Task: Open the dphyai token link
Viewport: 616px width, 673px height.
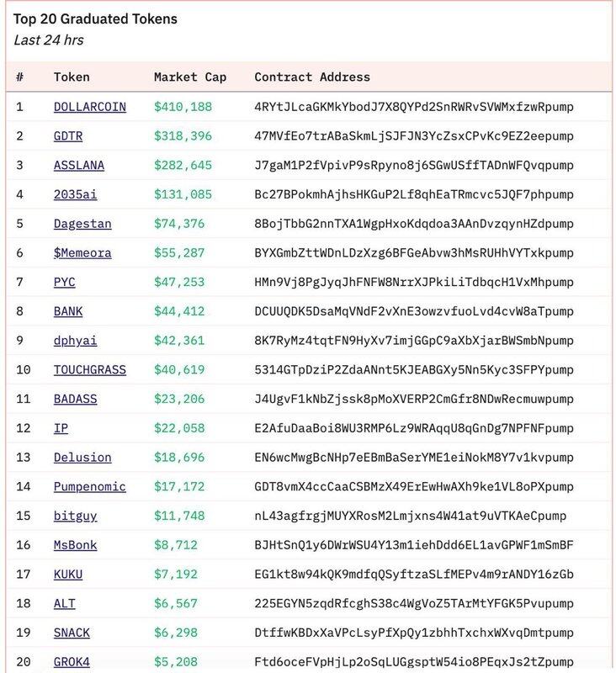Action: point(75,341)
